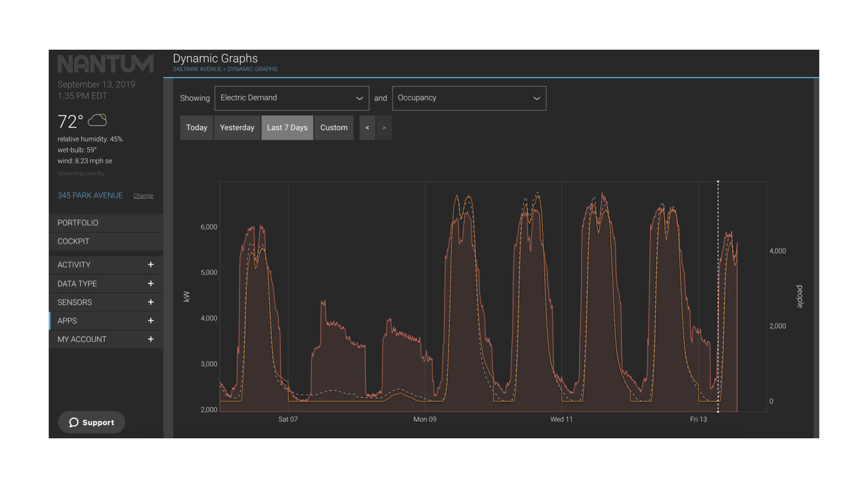Click the dotted current-time marker on chart
The image size is (868, 488).
click(718, 296)
